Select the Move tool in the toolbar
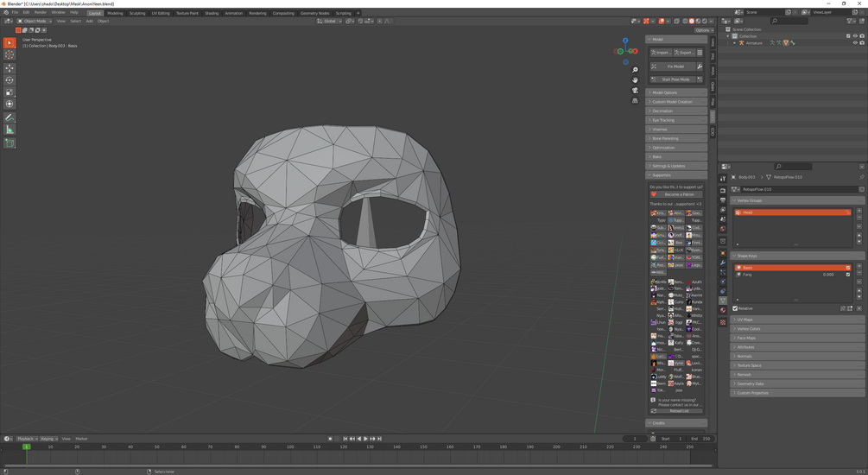This screenshot has width=868, height=475. [x=10, y=68]
